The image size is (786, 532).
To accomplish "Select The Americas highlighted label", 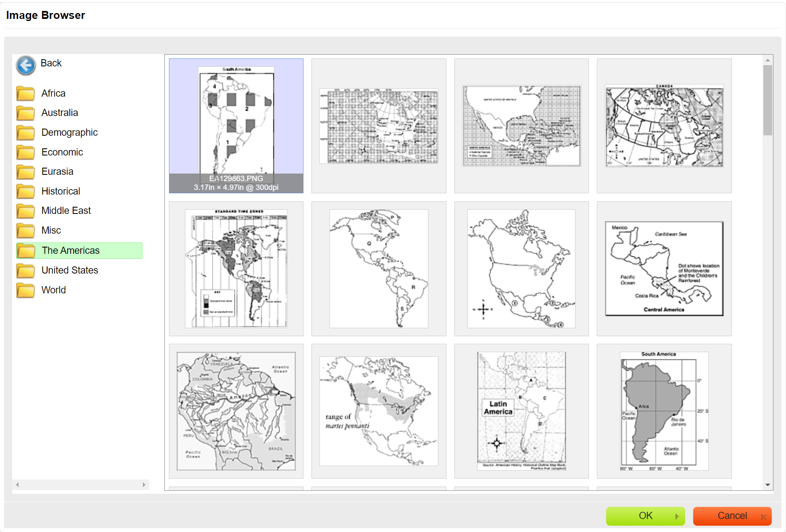I will (x=71, y=250).
